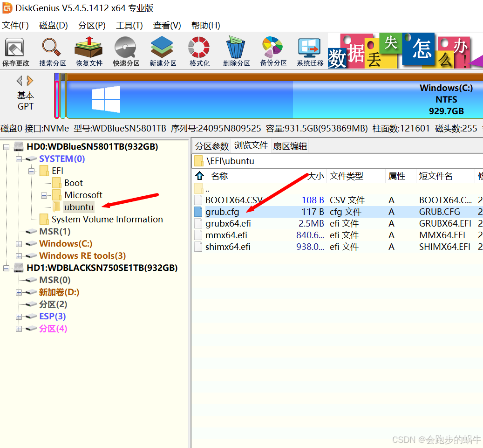Open the 帮助(H) menu

[x=205, y=25]
